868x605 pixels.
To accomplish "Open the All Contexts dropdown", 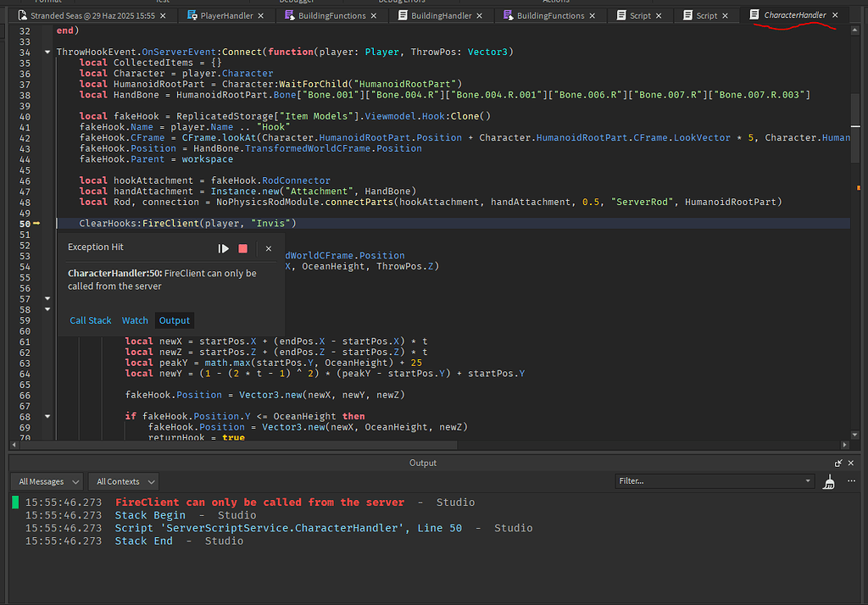I will pyautogui.click(x=123, y=481).
